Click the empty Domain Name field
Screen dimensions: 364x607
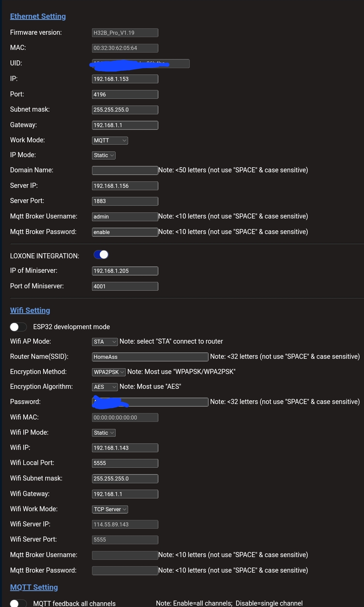pos(125,170)
